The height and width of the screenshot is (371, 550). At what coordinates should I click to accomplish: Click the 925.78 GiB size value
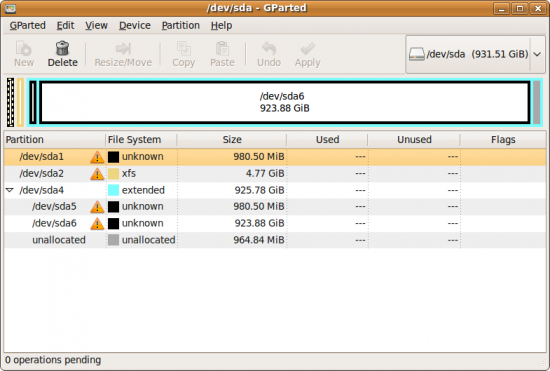tap(260, 190)
